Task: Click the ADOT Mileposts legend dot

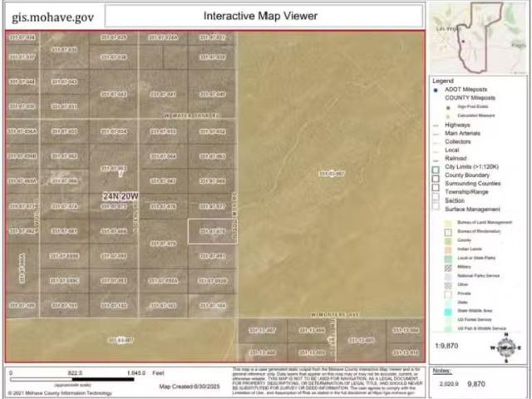Action: [436, 90]
